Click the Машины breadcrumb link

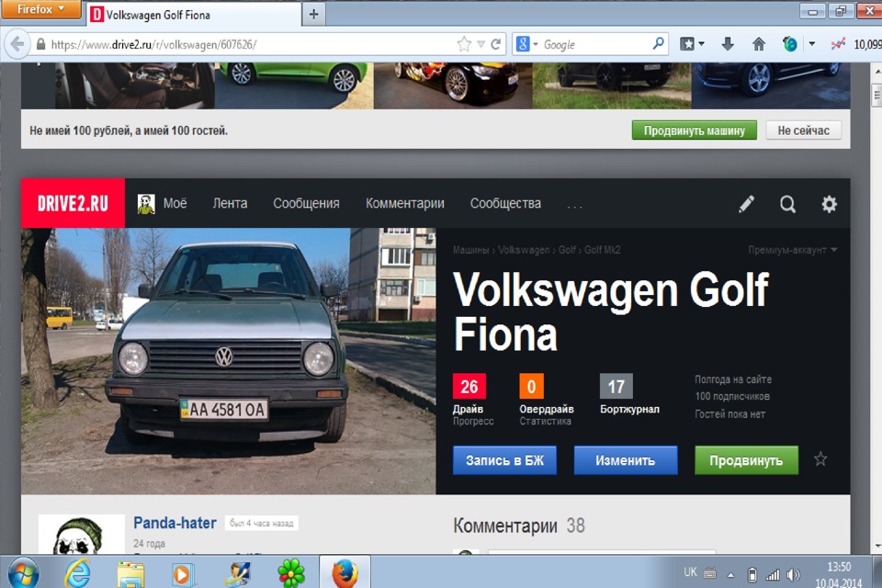(x=470, y=250)
